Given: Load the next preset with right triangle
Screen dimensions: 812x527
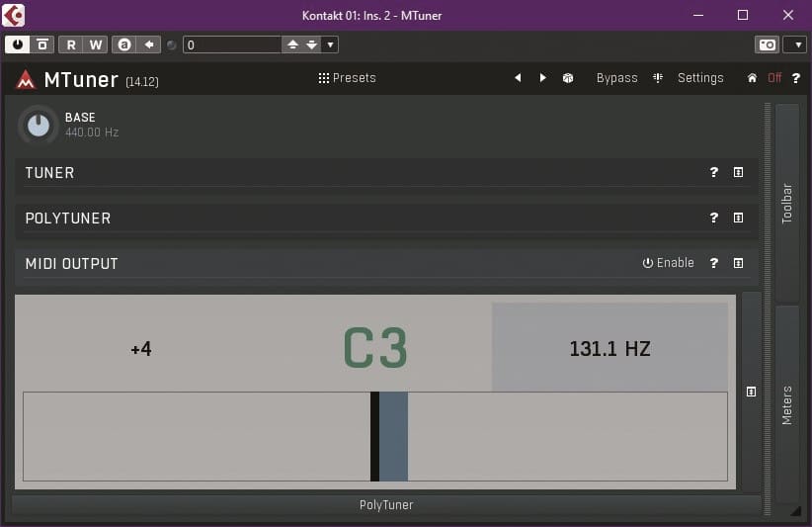Looking at the screenshot, I should pyautogui.click(x=542, y=78).
